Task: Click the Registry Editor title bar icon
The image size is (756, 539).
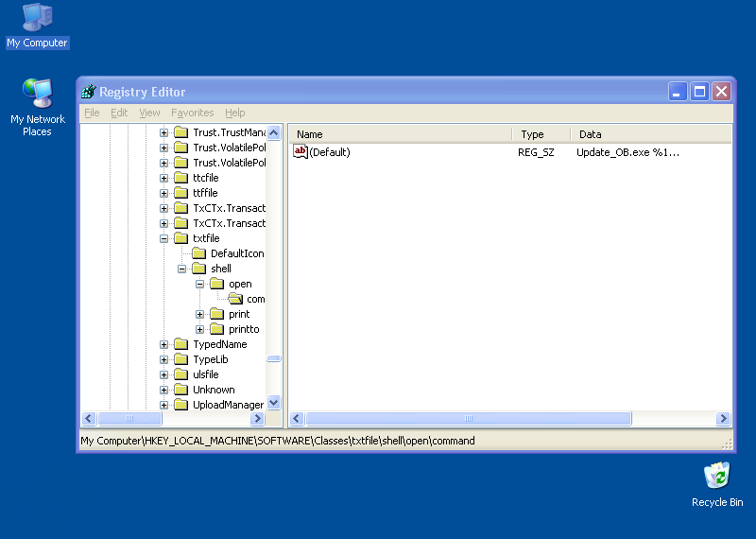Action: pyautogui.click(x=88, y=91)
